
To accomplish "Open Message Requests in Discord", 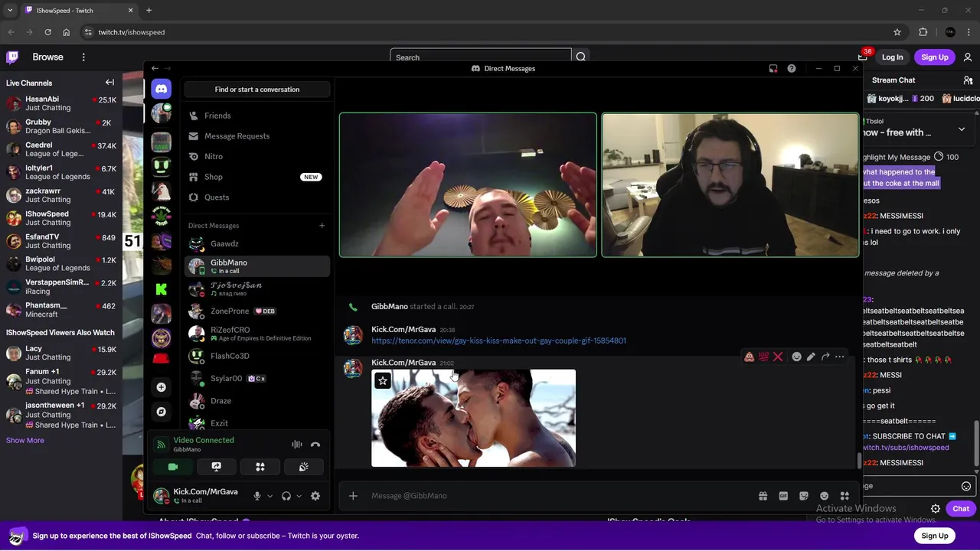I will pos(257,136).
